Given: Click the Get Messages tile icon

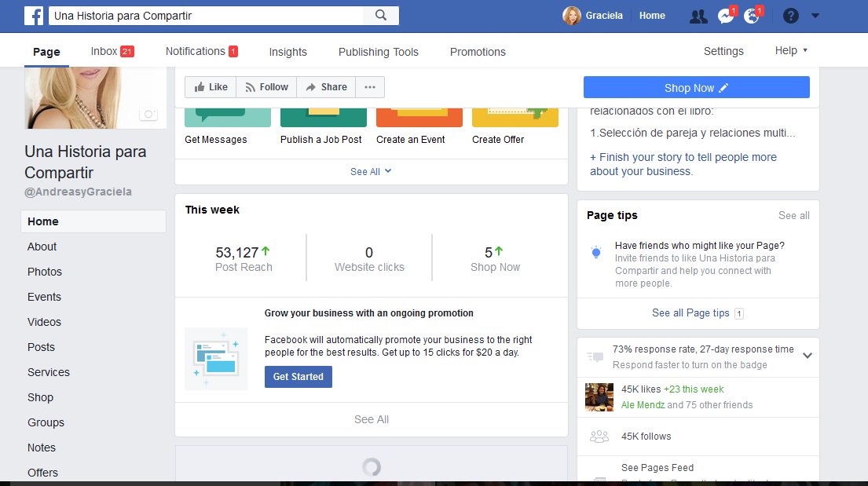Looking at the screenshot, I should (x=228, y=117).
